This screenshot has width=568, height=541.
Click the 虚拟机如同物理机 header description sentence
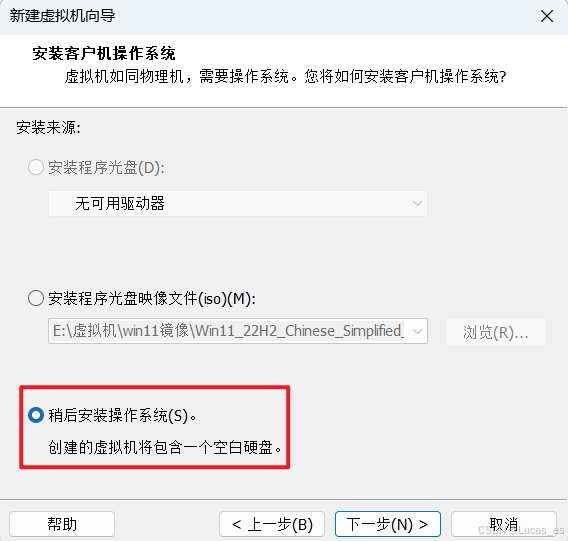[x=285, y=76]
